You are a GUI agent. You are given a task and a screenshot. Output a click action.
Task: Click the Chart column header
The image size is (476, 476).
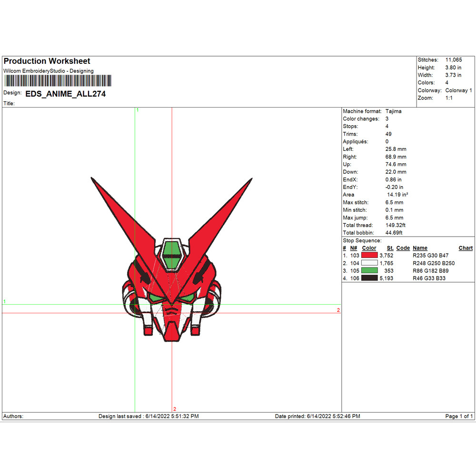[465, 248]
